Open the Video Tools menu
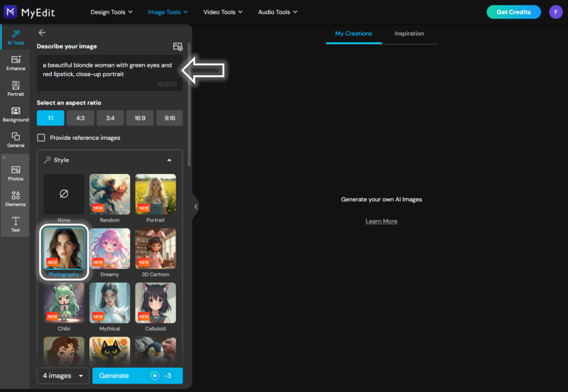This screenshot has height=392, width=568. click(x=223, y=12)
